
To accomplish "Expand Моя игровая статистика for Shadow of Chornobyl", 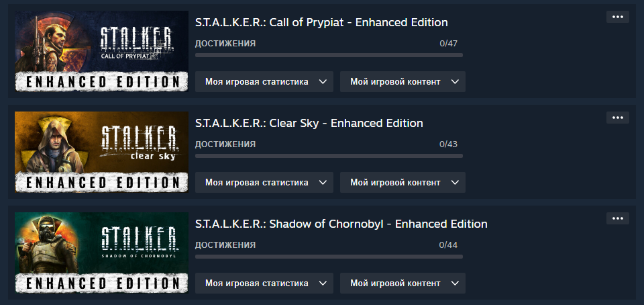I will [x=264, y=283].
